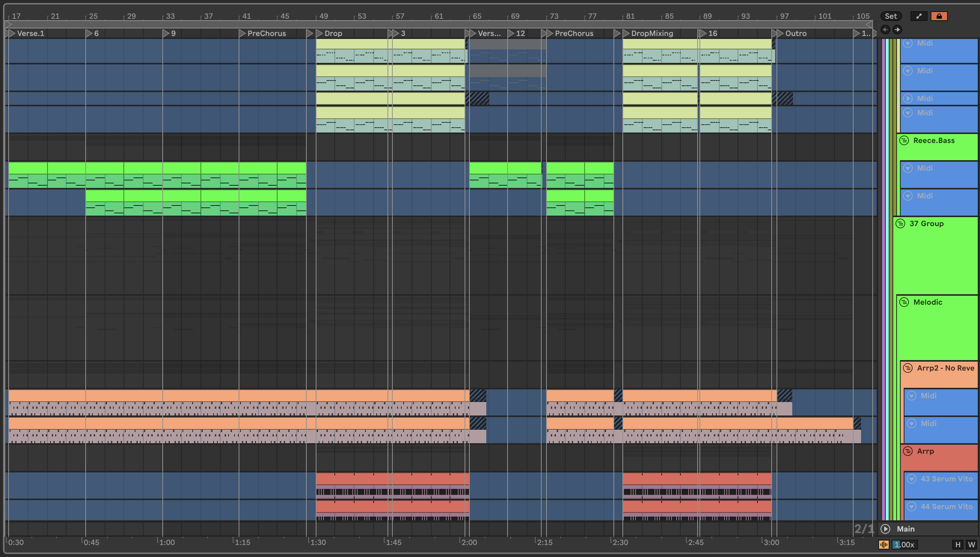Collapse the Midi track directly below Arrp2 group

912,396
